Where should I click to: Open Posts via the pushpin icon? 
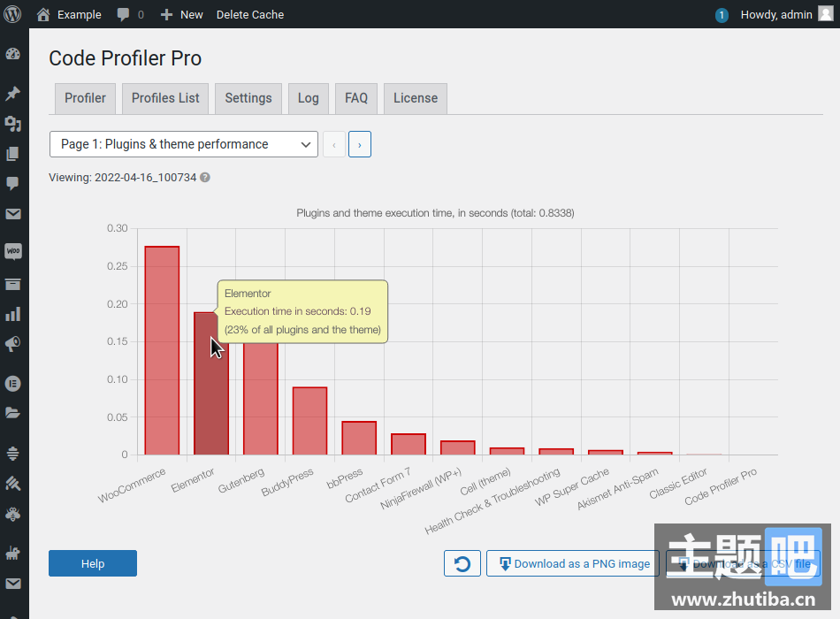pyautogui.click(x=13, y=93)
